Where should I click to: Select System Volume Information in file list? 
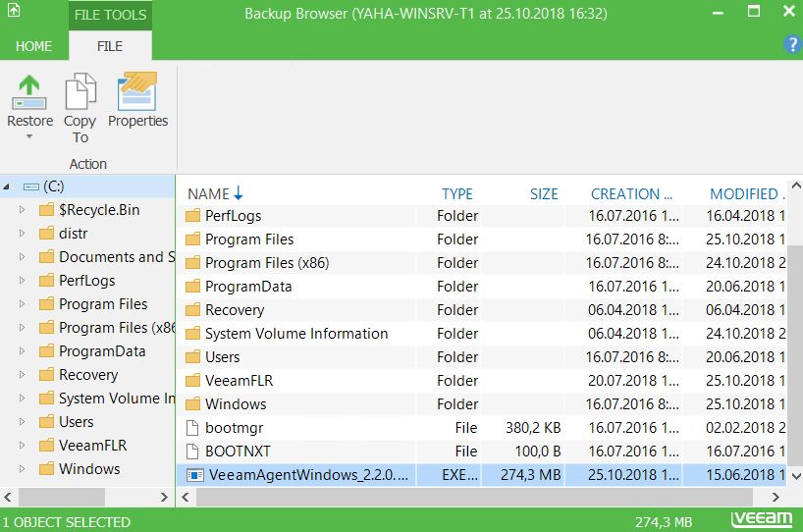pyautogui.click(x=481, y=334)
